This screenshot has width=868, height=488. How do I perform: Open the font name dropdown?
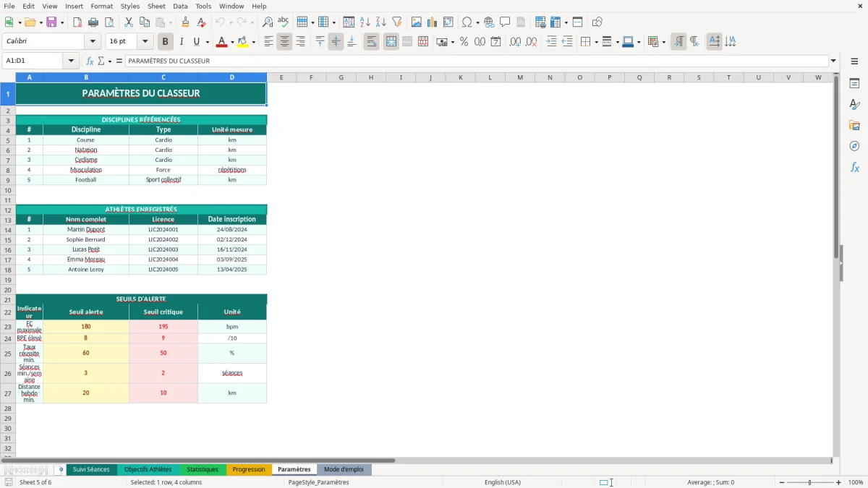[92, 42]
